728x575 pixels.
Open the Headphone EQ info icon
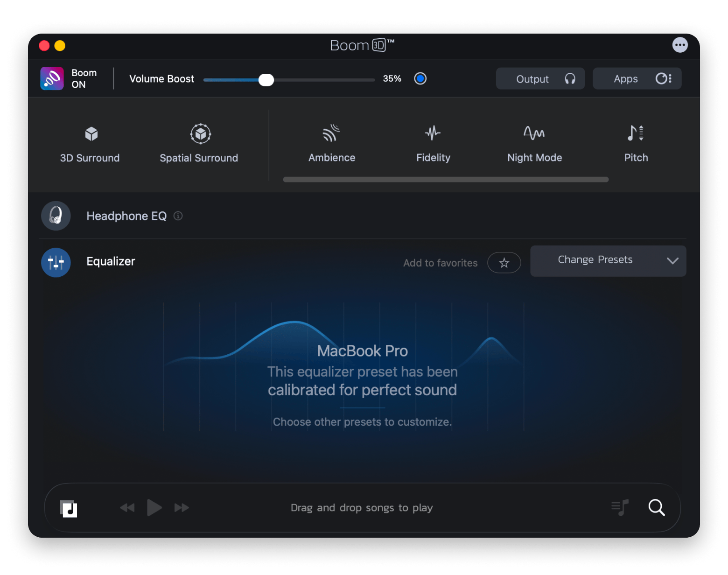click(178, 216)
